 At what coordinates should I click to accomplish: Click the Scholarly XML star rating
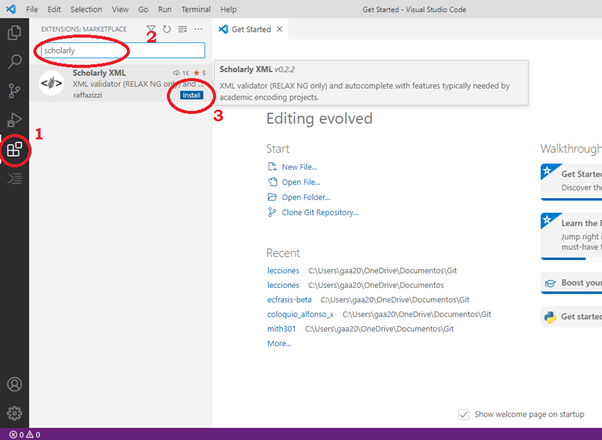[200, 73]
